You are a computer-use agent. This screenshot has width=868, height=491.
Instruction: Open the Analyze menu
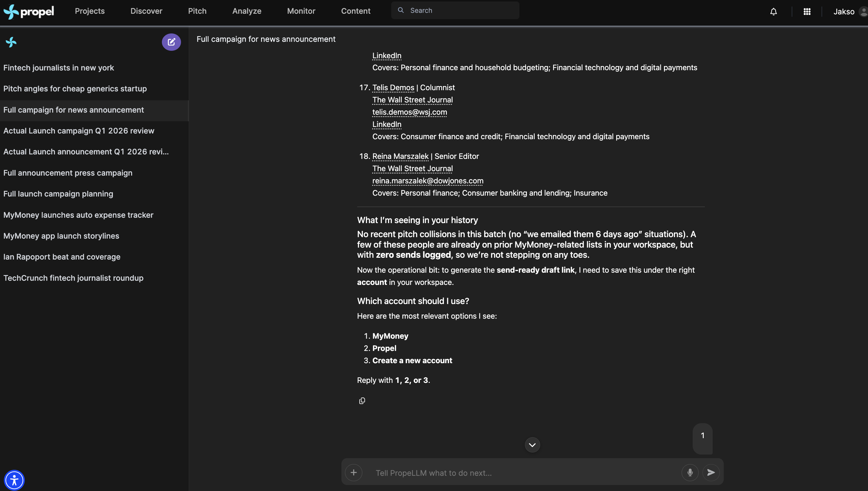246,11
